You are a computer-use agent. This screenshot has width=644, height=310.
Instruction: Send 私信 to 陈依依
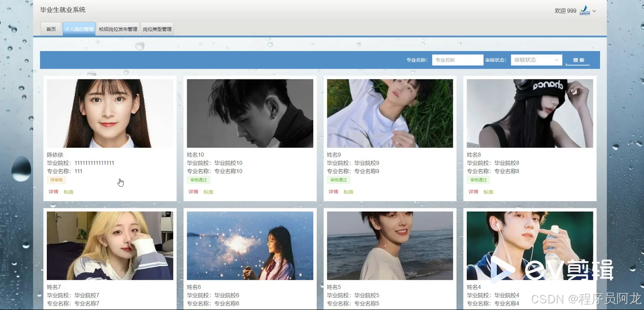pyautogui.click(x=68, y=192)
